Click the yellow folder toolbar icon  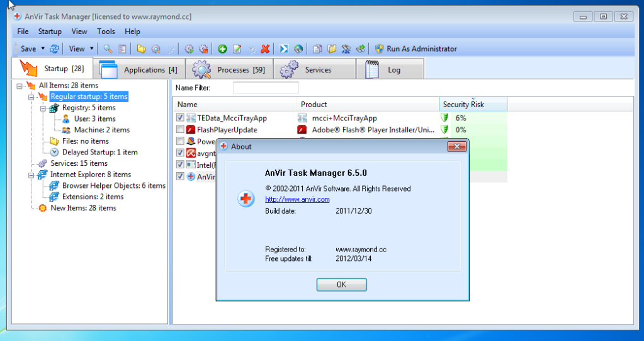click(141, 49)
